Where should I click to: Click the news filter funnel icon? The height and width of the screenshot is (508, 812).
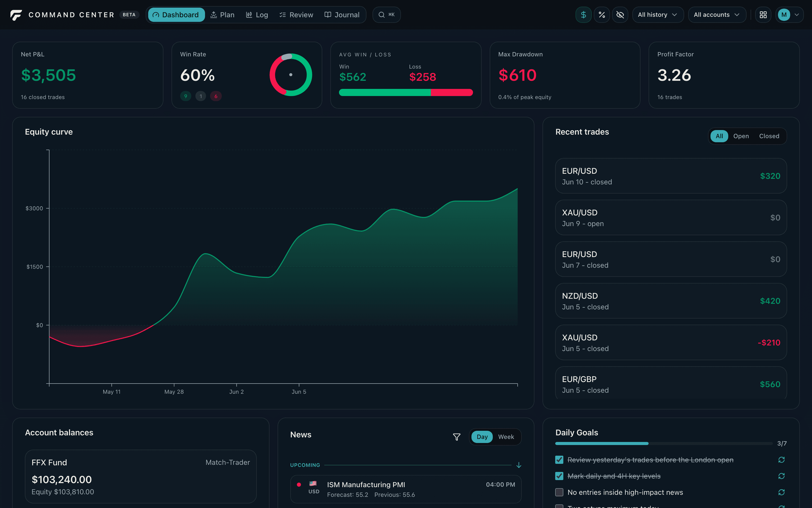tap(456, 437)
